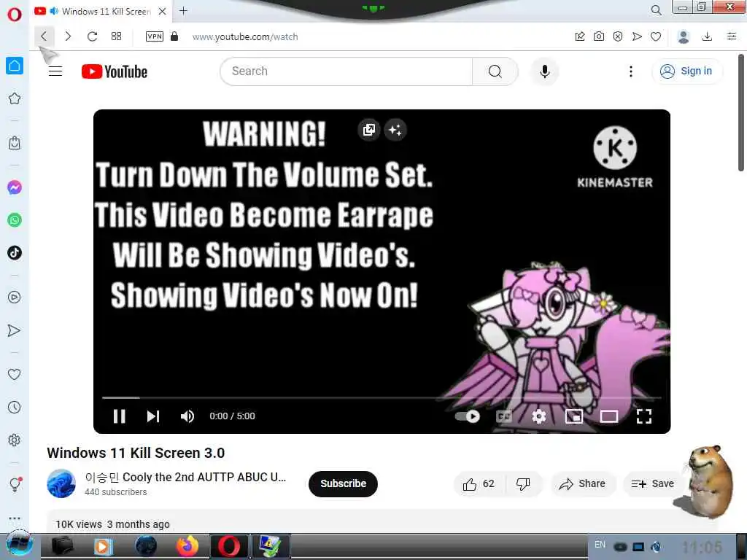
Task: Launch Firefox from the taskbar
Action: (x=187, y=546)
